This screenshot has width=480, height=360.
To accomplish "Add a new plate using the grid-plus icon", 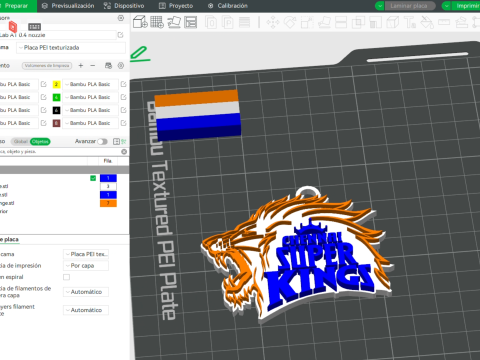I will 157,22.
